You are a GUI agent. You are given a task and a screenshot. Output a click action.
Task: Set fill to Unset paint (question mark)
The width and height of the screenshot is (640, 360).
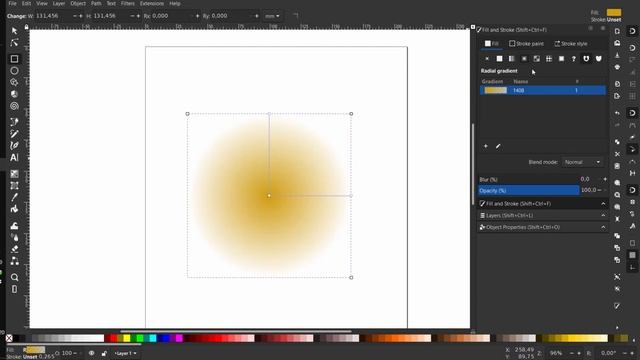573,59
